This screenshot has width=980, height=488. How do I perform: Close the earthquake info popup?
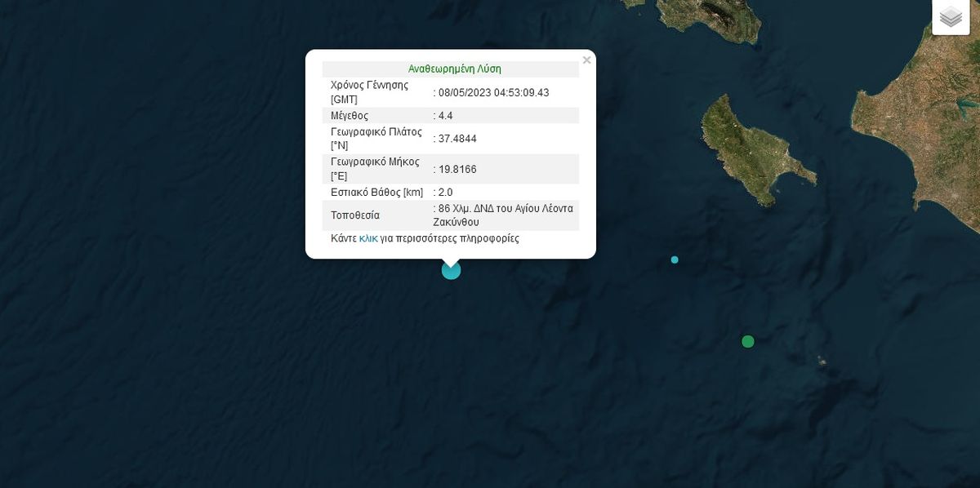tap(586, 60)
